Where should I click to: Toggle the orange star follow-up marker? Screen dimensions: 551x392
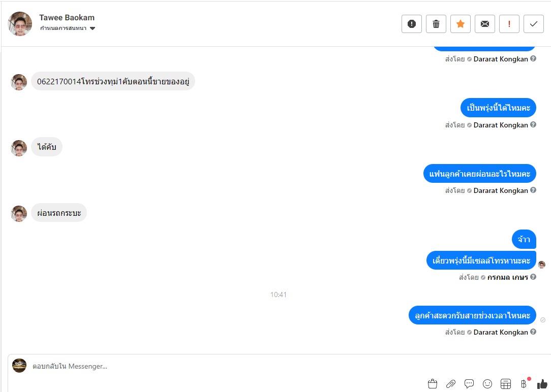point(461,24)
